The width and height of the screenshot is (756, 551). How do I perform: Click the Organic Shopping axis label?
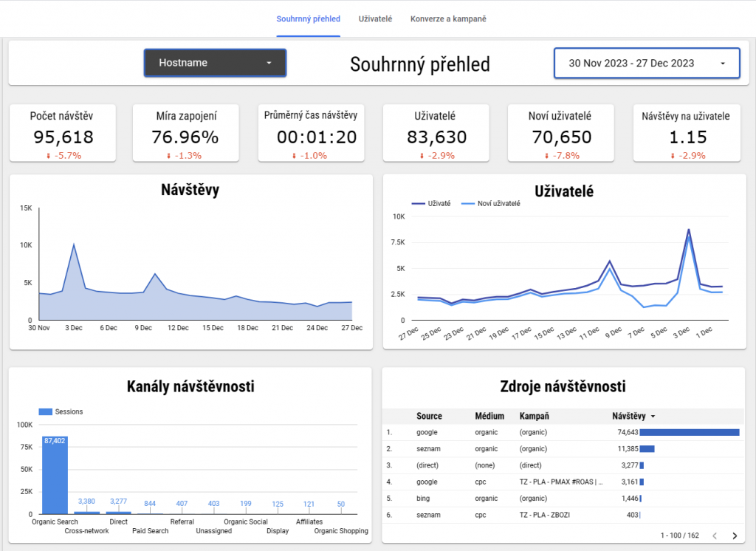[341, 531]
